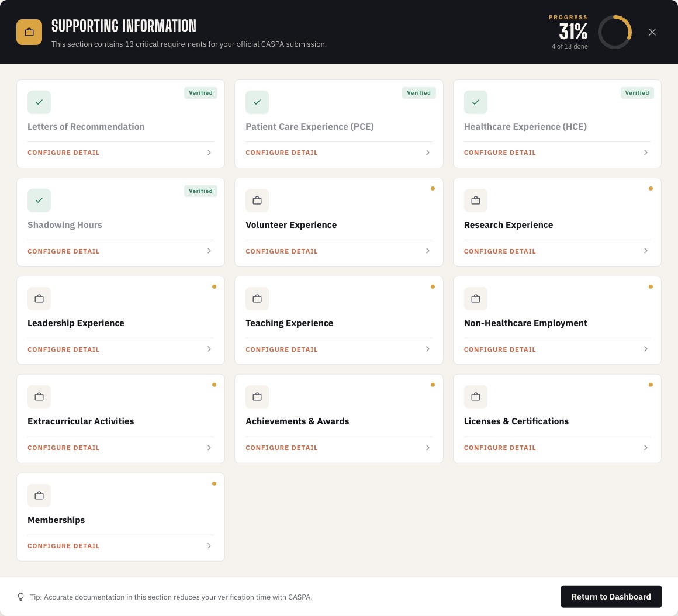The height and width of the screenshot is (616, 678).
Task: Open Configure Detail for Memberships
Action: point(64,546)
